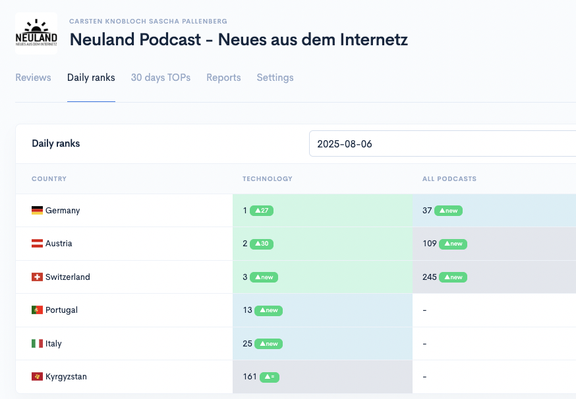Click the Portugal flag icon

point(37,310)
